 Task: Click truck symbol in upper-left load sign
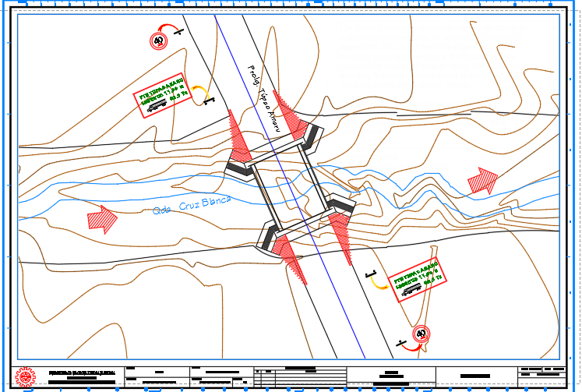tap(157, 101)
